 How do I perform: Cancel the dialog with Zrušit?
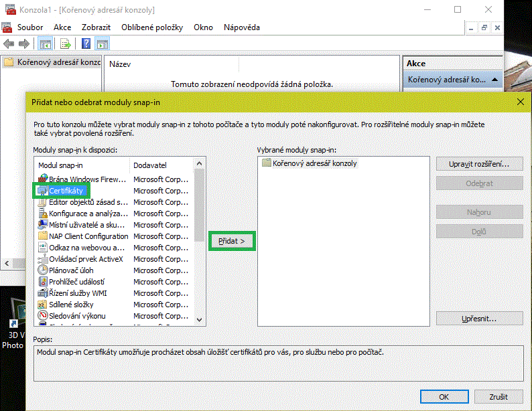click(x=498, y=396)
